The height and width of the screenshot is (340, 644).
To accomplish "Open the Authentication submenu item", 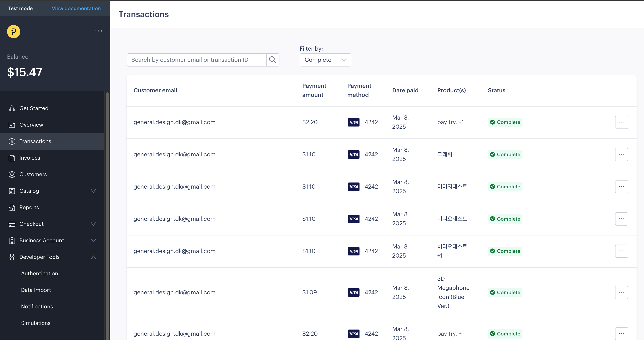I will (39, 273).
